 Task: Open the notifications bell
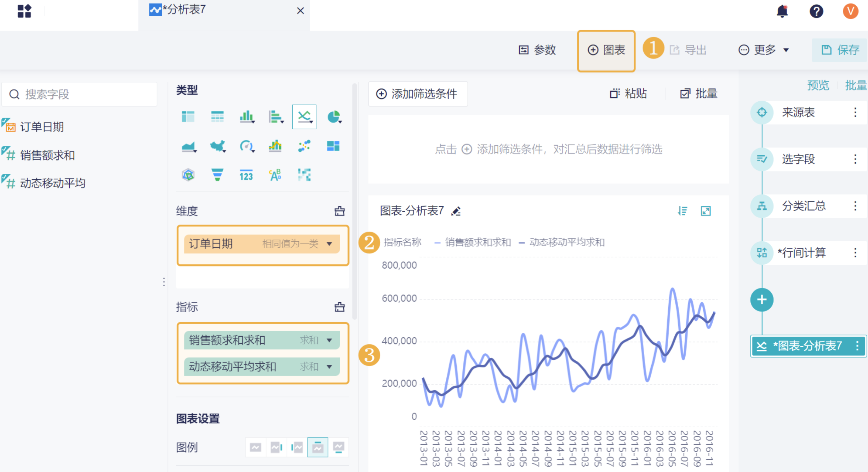(x=782, y=11)
